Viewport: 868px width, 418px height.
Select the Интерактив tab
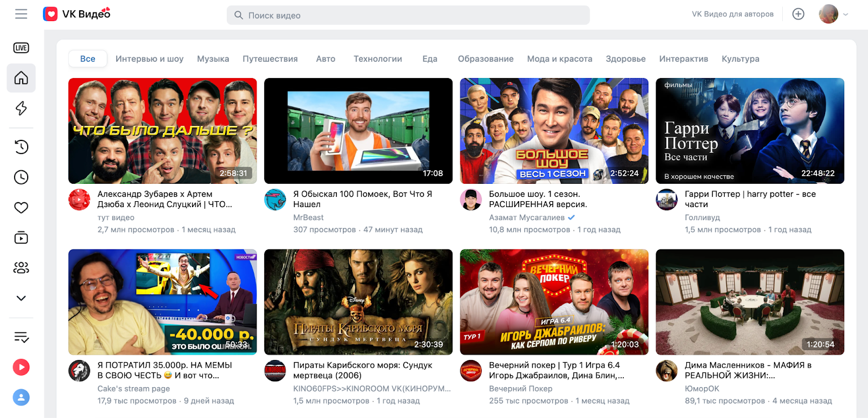tap(684, 59)
